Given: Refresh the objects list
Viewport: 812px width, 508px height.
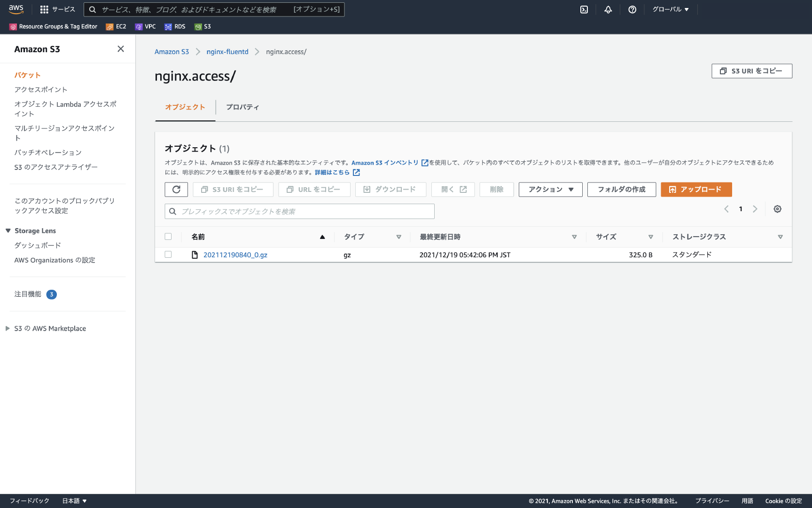Looking at the screenshot, I should 176,190.
